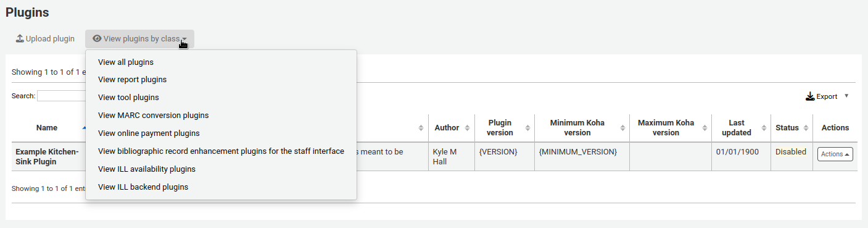Sort by Last updated column
This screenshot has width=868, height=228.
click(x=741, y=128)
